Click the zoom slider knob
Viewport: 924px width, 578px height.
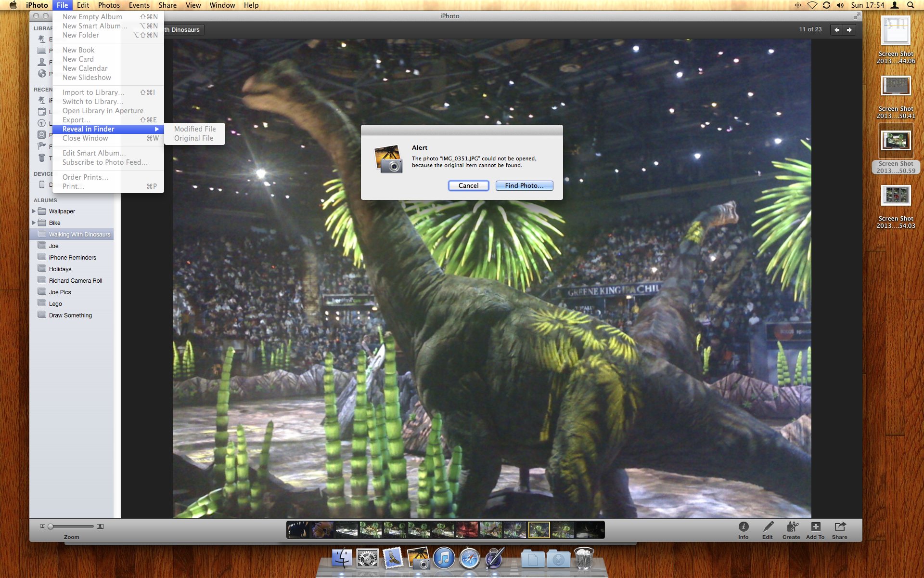coord(51,526)
